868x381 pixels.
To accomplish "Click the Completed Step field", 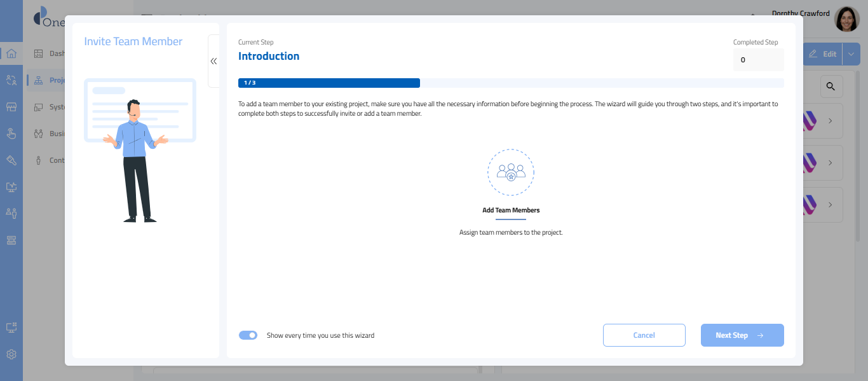I will point(758,60).
